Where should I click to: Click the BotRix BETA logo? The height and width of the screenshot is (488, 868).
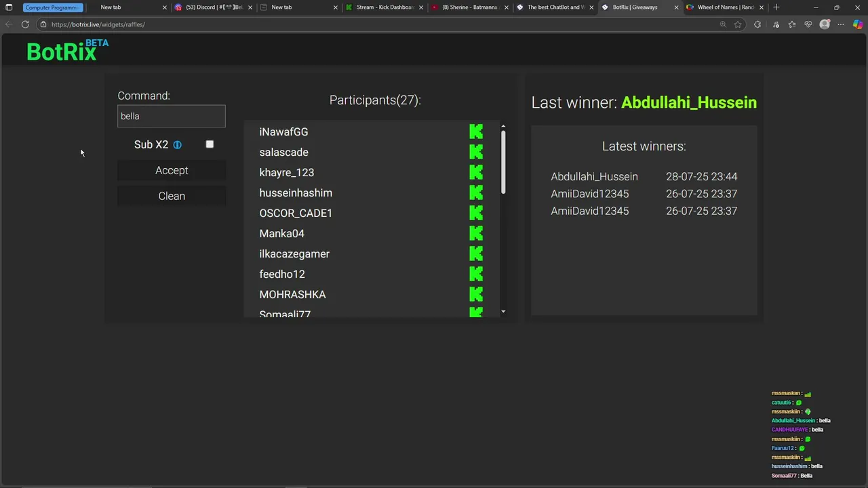tap(67, 50)
